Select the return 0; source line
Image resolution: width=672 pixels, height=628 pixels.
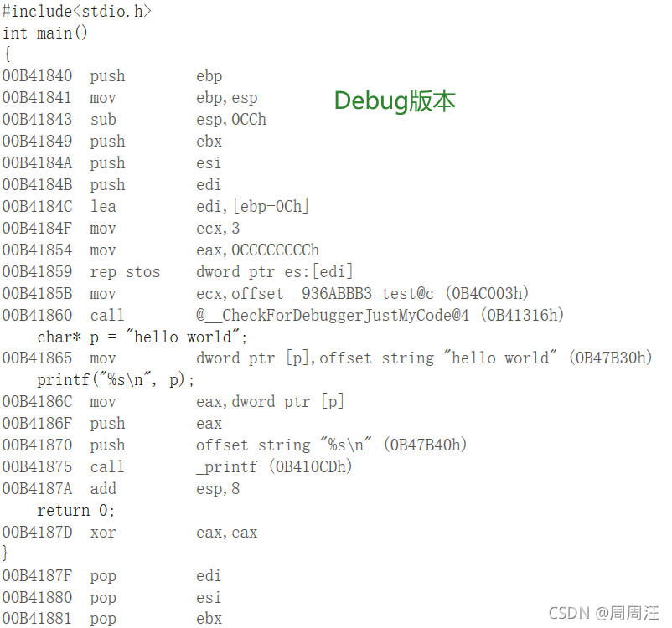pyautogui.click(x=76, y=511)
